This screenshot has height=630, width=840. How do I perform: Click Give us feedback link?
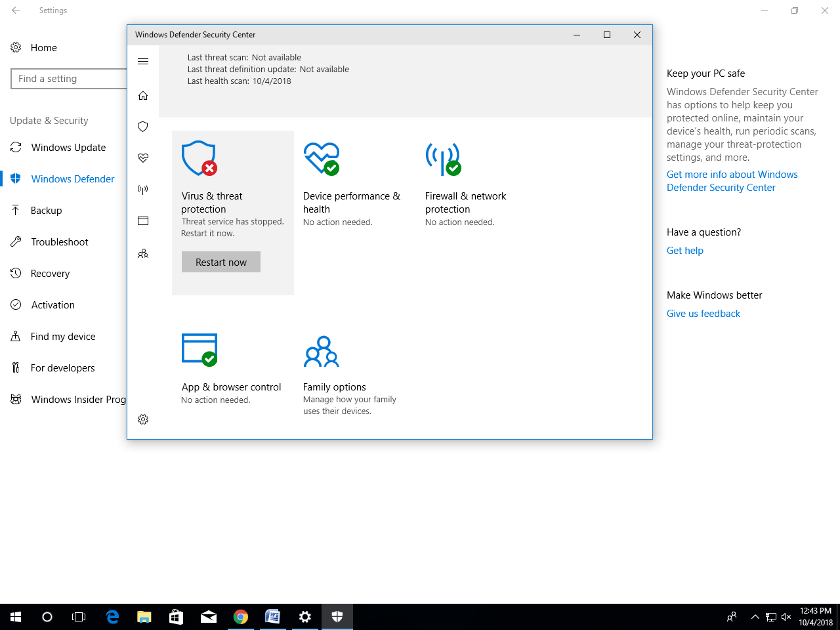(x=703, y=314)
